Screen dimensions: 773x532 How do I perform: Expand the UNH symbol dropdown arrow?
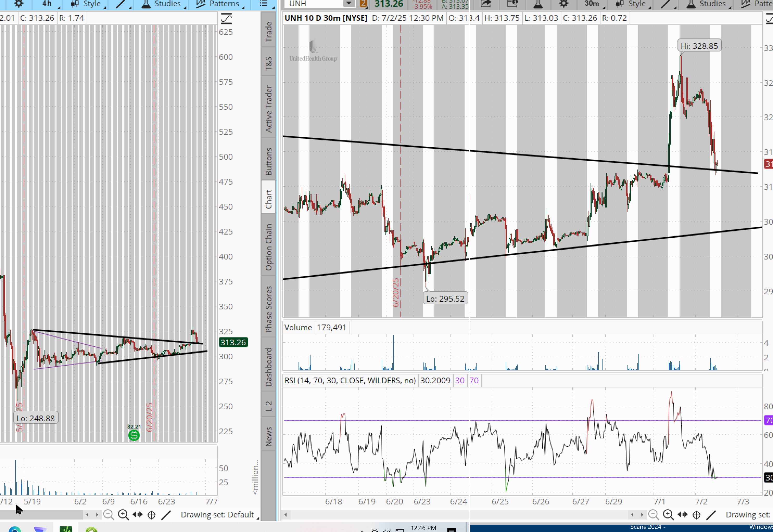(x=349, y=4)
